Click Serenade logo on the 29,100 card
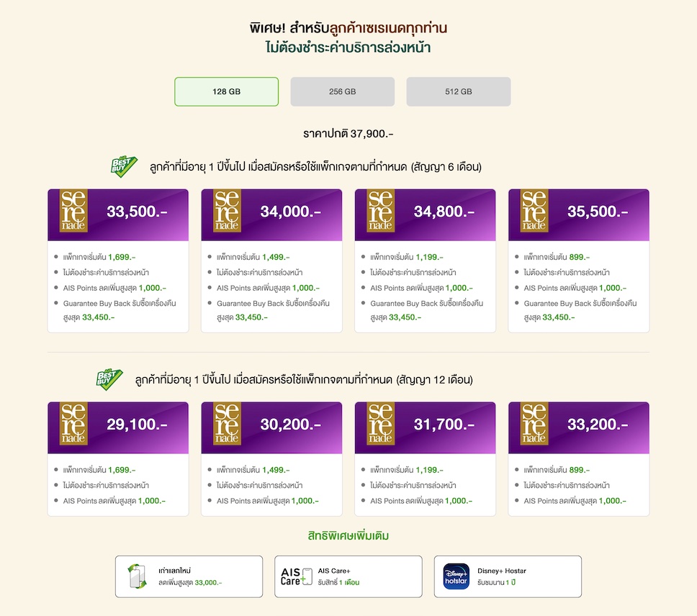 [x=73, y=424]
